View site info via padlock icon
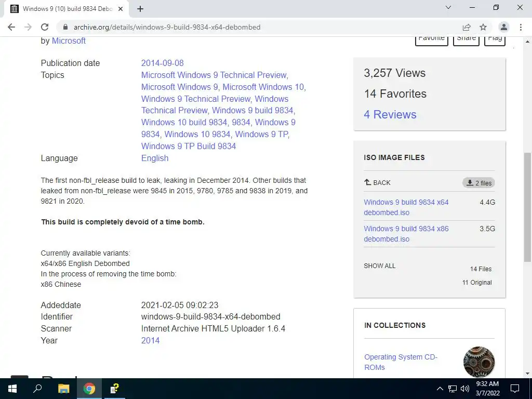Screen dimensions: 532x399 point(65,27)
